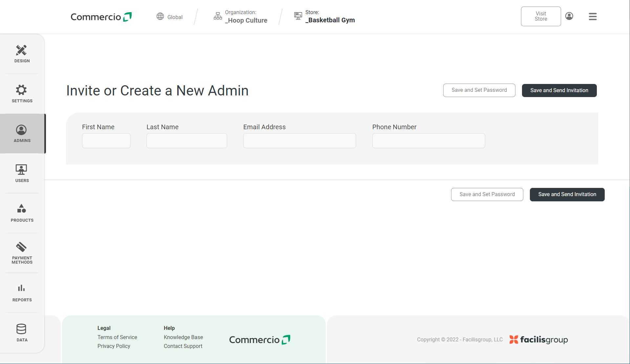
Task: Open the hamburger menu
Action: [593, 16]
